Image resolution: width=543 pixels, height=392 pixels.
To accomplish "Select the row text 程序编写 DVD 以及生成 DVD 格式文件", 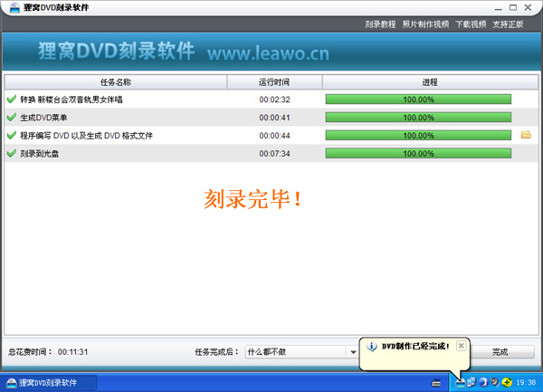I will click(x=87, y=136).
